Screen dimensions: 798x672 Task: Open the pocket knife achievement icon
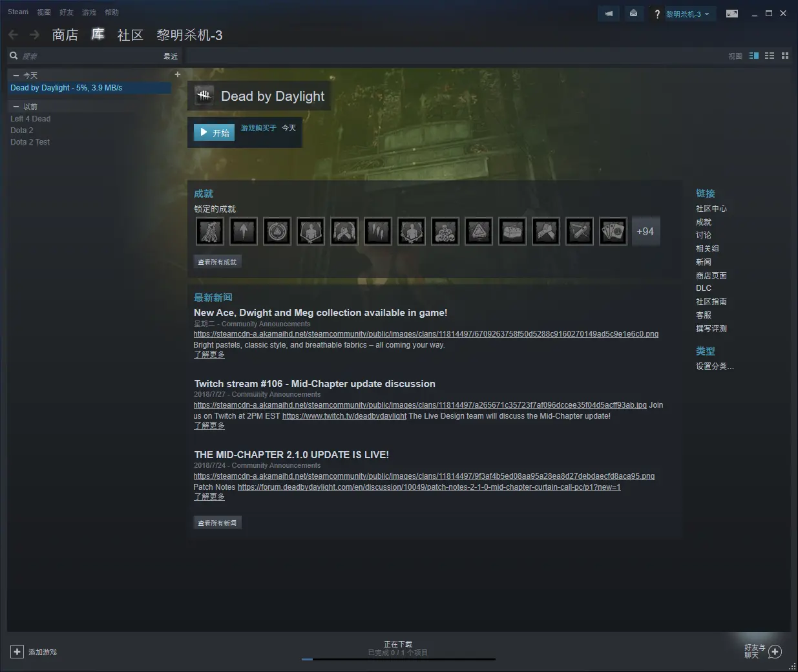[x=580, y=231]
